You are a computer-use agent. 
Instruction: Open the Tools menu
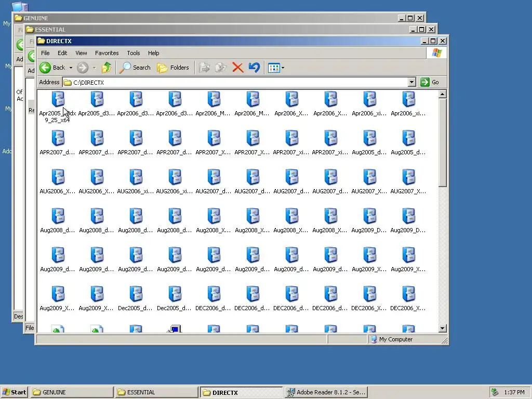pos(134,53)
